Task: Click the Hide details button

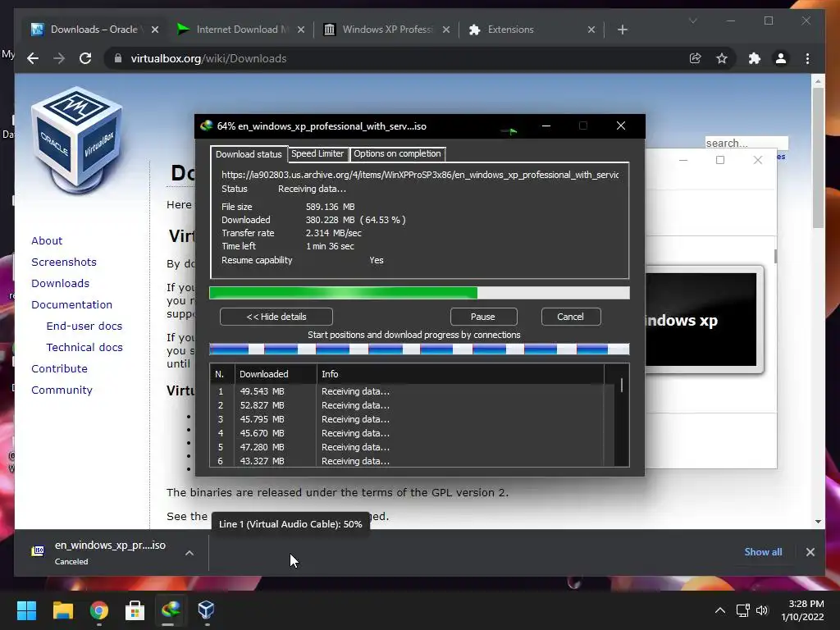Action: coord(276,317)
